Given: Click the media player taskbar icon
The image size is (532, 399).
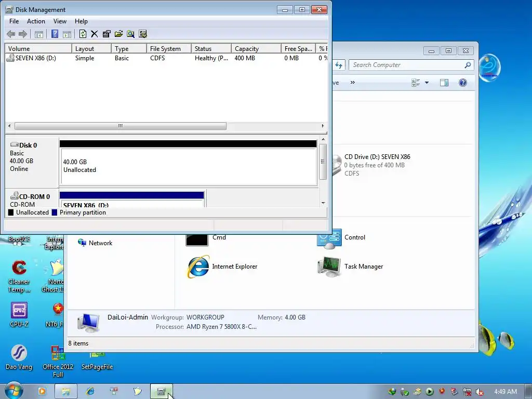Looking at the screenshot, I should 42,391.
